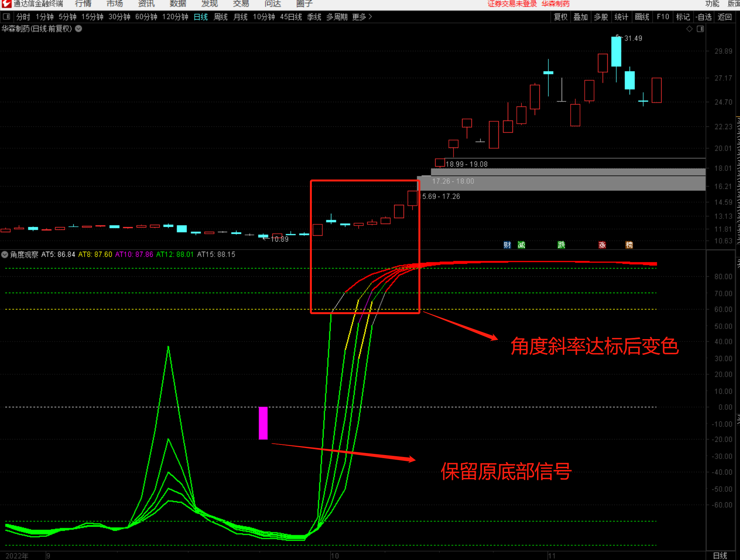Click the green 减 event marker
The width and height of the screenshot is (740, 560).
click(521, 245)
